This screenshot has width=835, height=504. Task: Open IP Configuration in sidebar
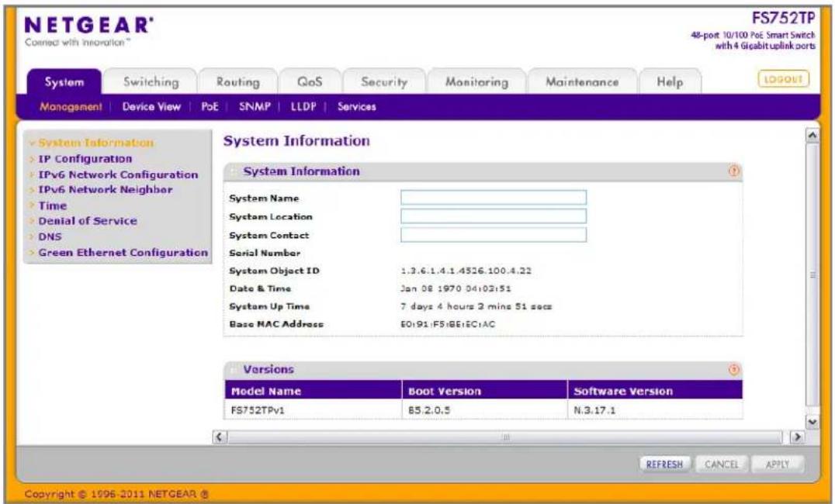85,159
